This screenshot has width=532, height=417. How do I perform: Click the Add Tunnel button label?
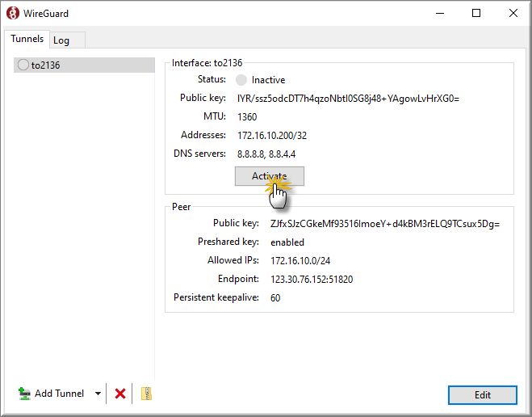coord(59,394)
